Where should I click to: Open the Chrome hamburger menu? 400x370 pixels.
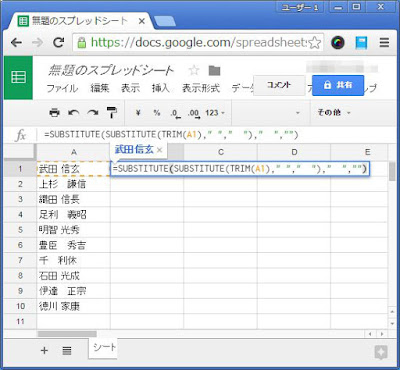[384, 42]
